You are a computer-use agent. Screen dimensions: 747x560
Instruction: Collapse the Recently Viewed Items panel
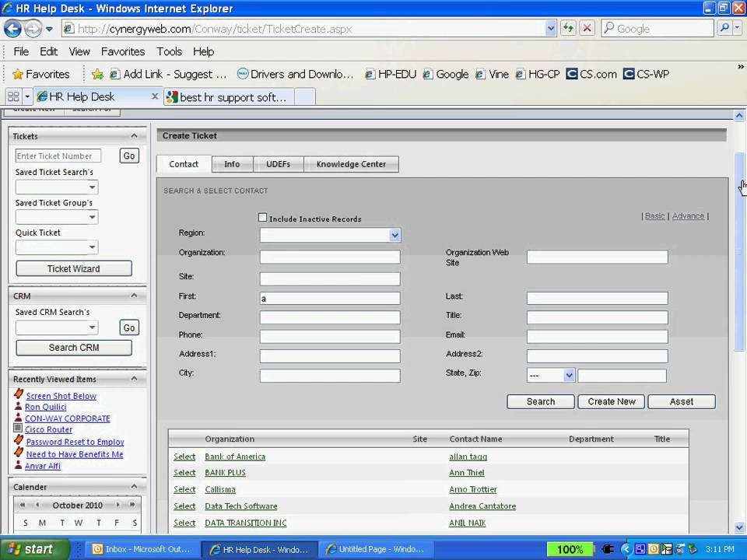[x=135, y=379]
